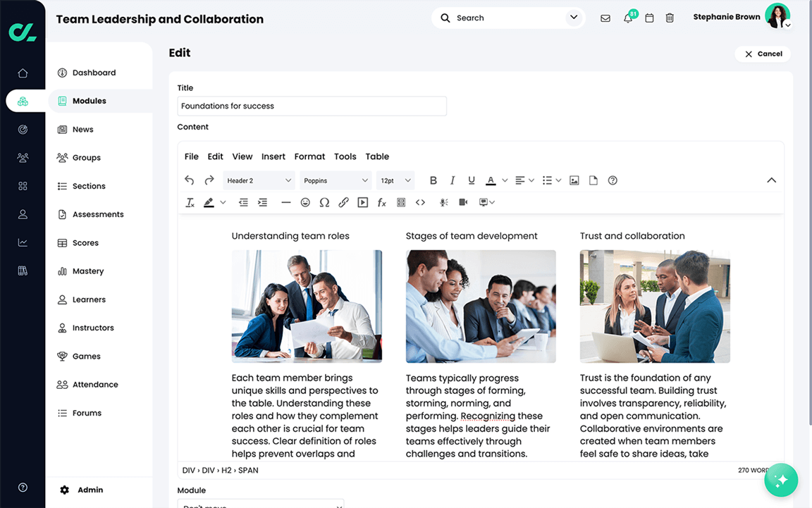The height and width of the screenshot is (508, 812).
Task: Insert an image from the toolbar
Action: pyautogui.click(x=574, y=180)
